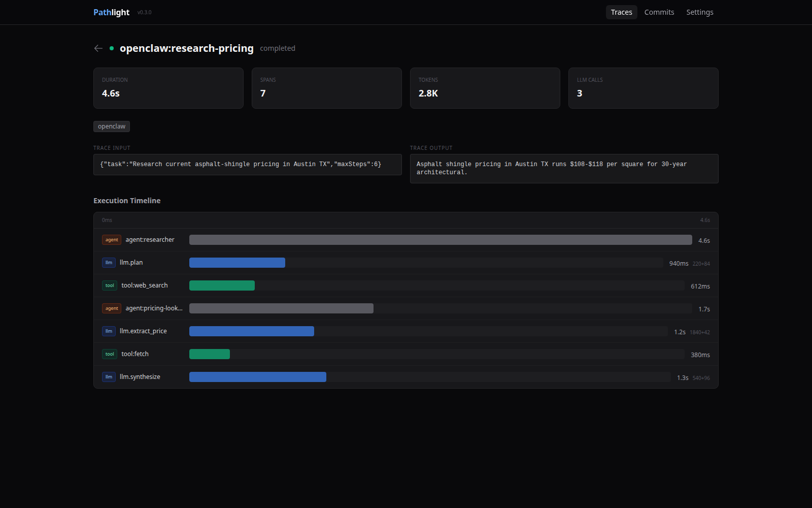Screen dimensions: 812x508
Task: Open the Settings tab
Action: pos(700,12)
